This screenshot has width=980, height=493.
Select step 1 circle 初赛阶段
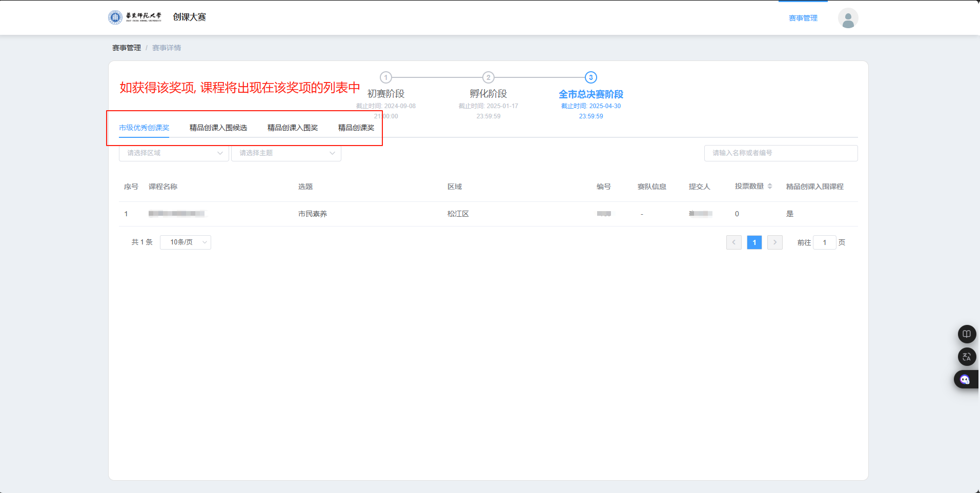(x=386, y=77)
